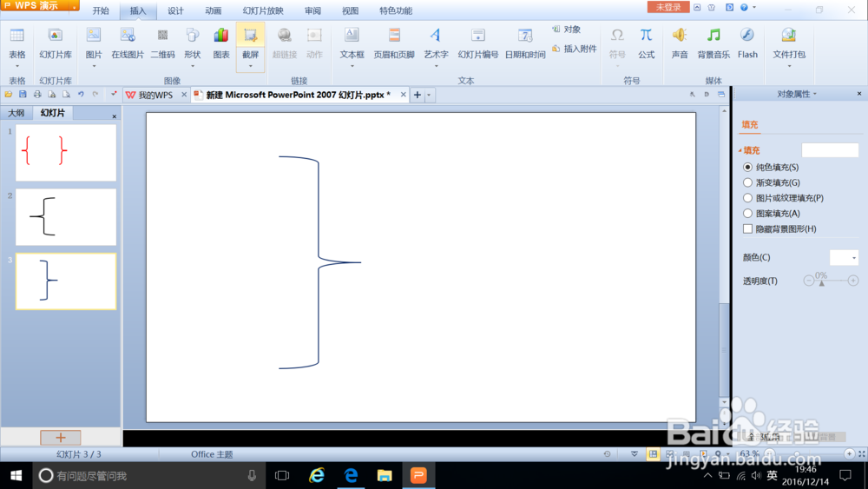Click the print icon in quick toolbar
The image size is (868, 489).
[x=37, y=95]
